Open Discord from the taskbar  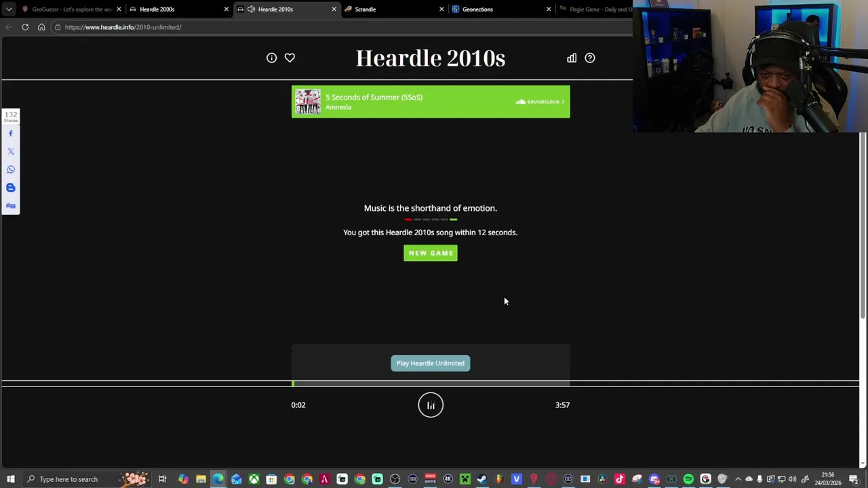(x=655, y=479)
